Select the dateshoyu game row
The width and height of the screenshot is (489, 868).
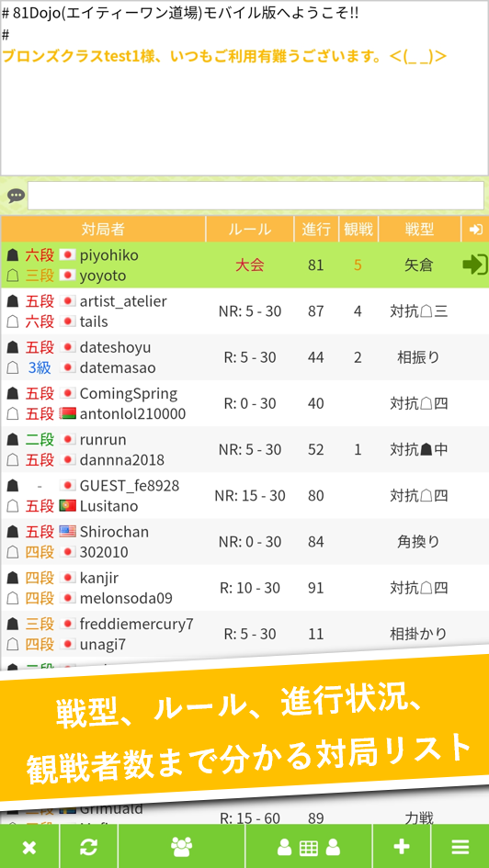244,357
